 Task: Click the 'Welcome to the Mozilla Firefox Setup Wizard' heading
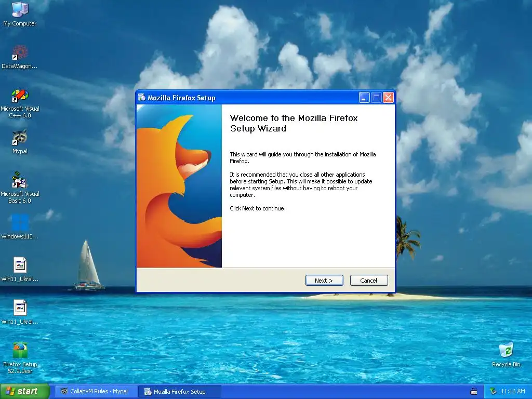pos(294,123)
